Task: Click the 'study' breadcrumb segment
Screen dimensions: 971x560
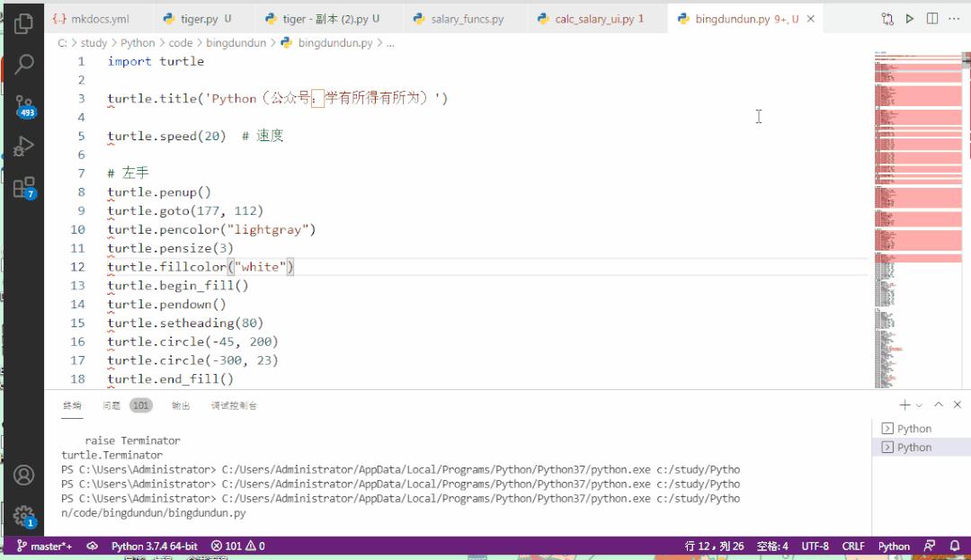Action: point(94,43)
